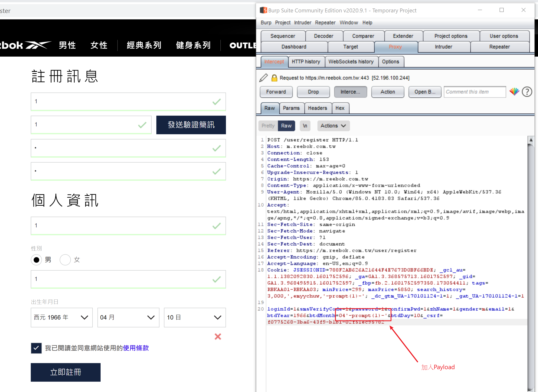Switch to the Extender tab
This screenshot has height=392, width=538.
click(403, 36)
